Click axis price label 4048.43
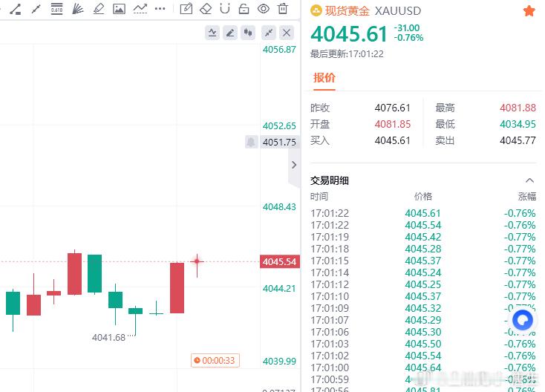The image size is (545, 392). coord(279,207)
